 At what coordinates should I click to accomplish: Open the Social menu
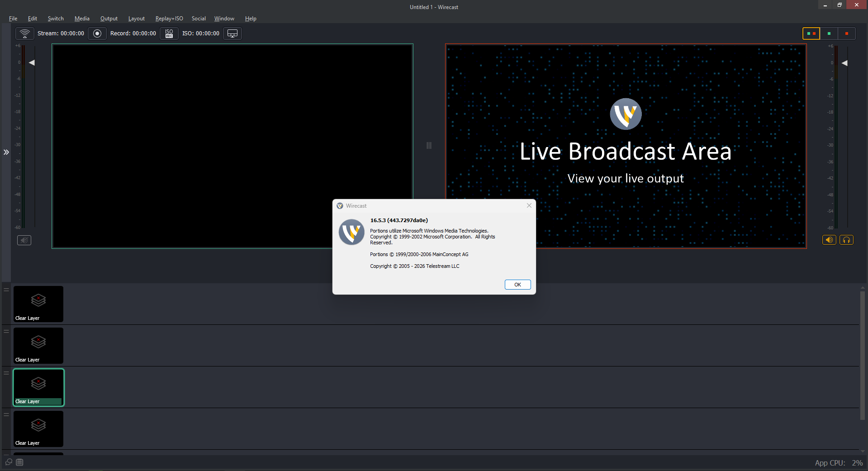(199, 19)
